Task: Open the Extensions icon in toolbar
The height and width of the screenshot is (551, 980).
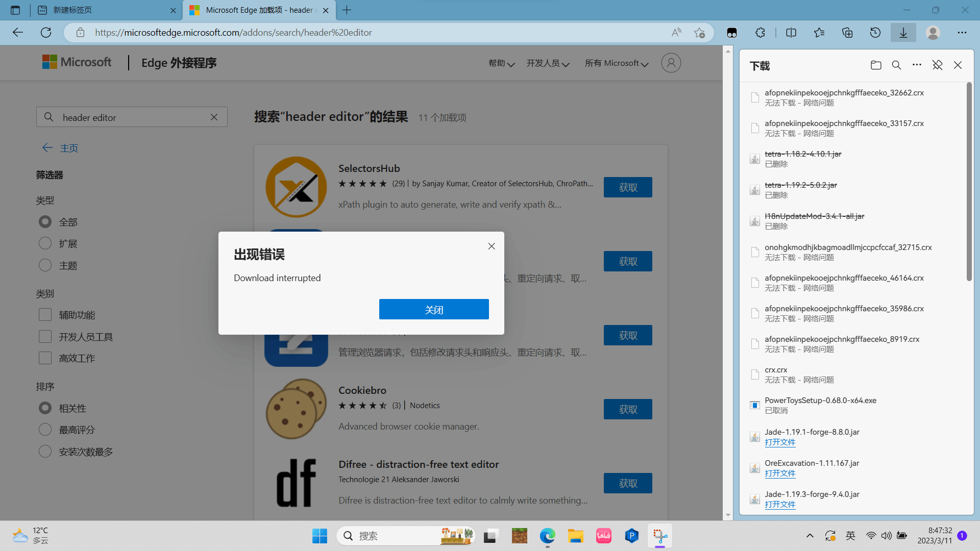Action: pyautogui.click(x=760, y=32)
